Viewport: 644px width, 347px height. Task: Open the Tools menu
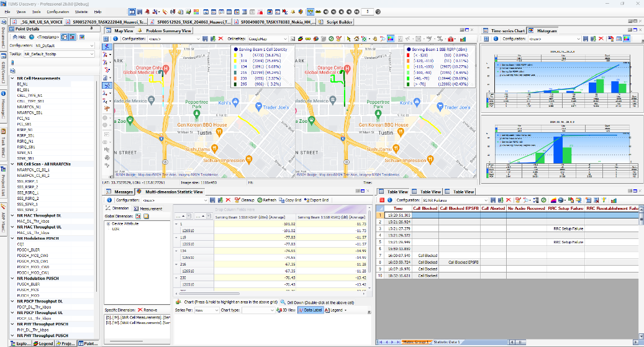36,12
